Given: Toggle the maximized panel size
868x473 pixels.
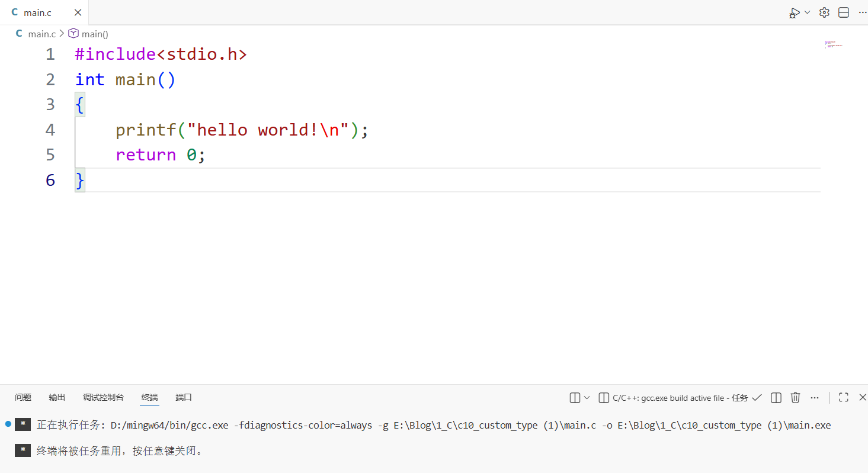Looking at the screenshot, I should click(x=844, y=397).
